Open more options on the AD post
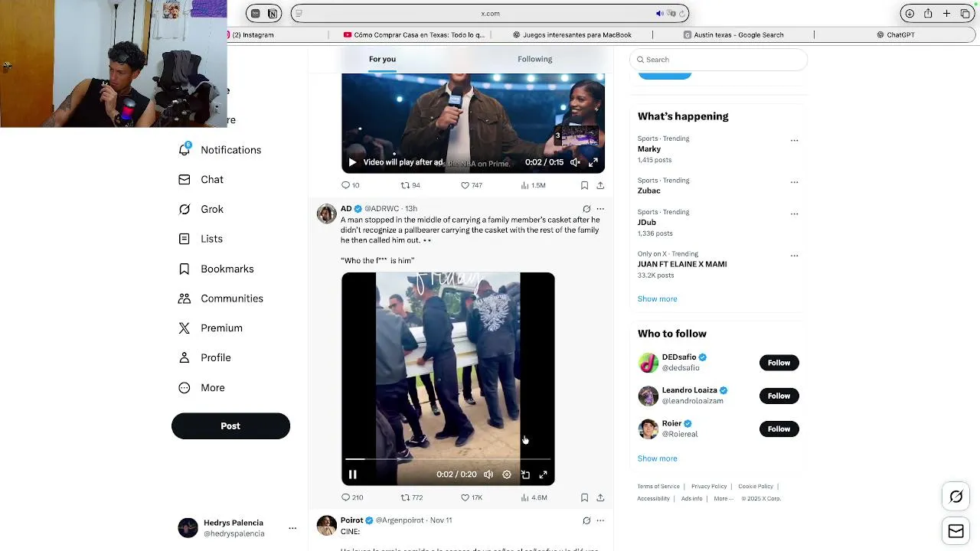Image resolution: width=980 pixels, height=551 pixels. coord(600,208)
